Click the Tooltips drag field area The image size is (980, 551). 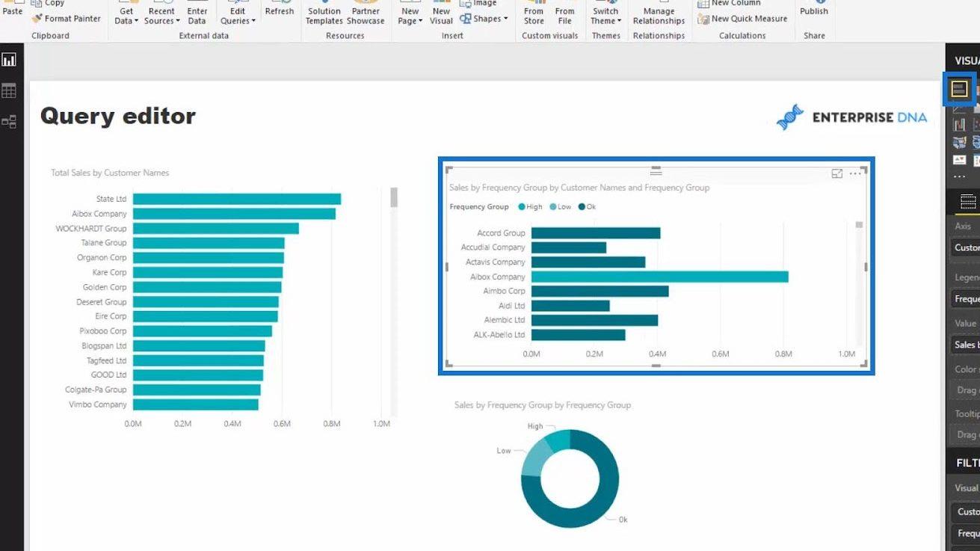(966, 434)
